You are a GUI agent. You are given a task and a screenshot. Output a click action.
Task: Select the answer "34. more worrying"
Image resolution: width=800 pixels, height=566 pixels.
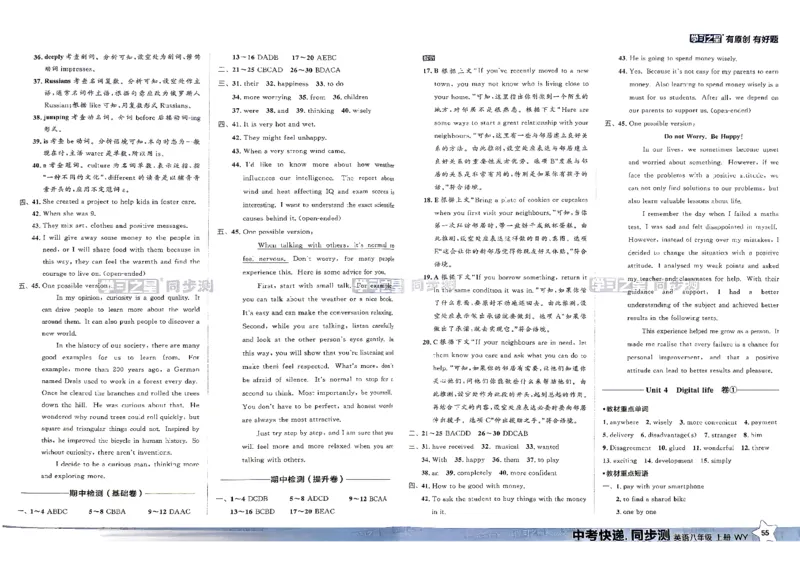pyautogui.click(x=261, y=97)
